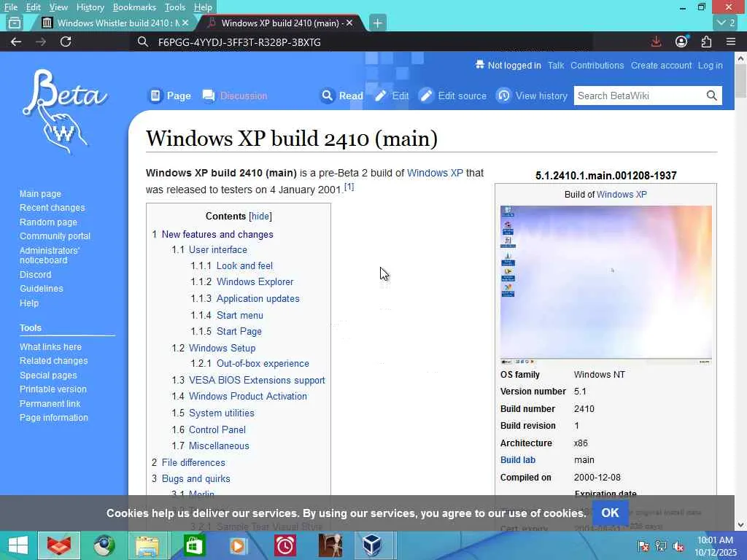
Task: Select the Read view tab
Action: 342,96
